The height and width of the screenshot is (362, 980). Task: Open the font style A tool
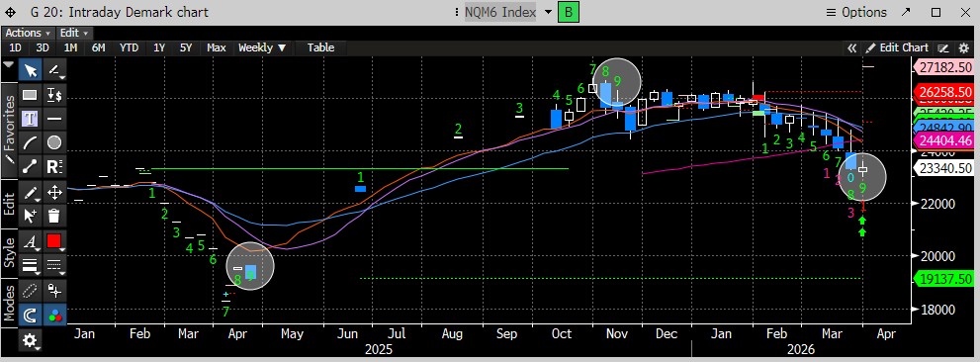[31, 240]
